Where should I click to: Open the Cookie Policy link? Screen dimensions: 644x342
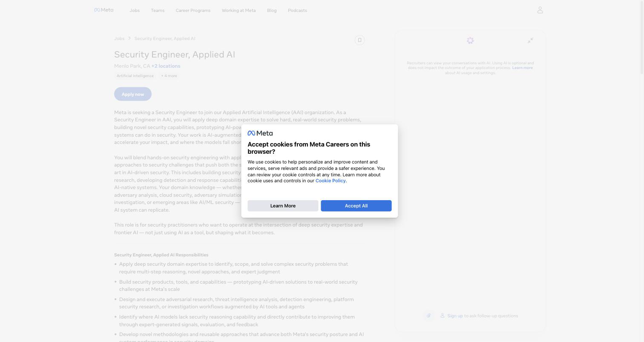pos(331,181)
